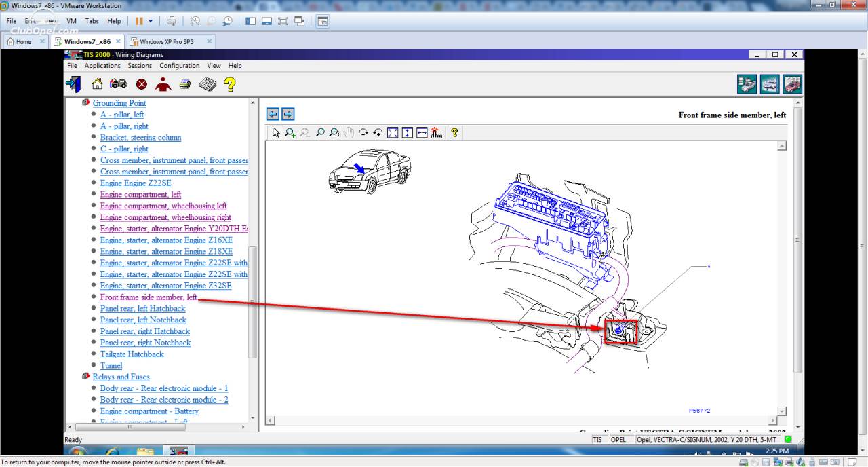The height and width of the screenshot is (467, 868).
Task: Fit diagram to window width
Action: (422, 133)
